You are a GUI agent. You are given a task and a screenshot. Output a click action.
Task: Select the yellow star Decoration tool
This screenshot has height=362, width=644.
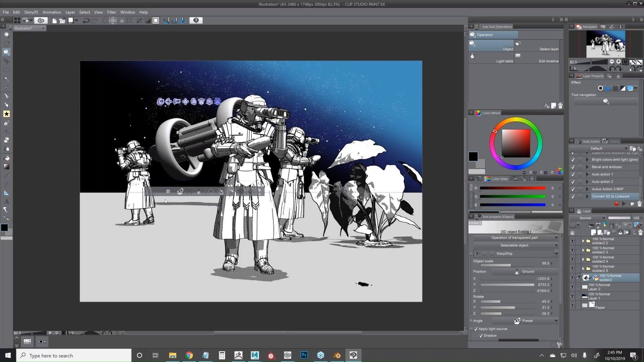6,114
